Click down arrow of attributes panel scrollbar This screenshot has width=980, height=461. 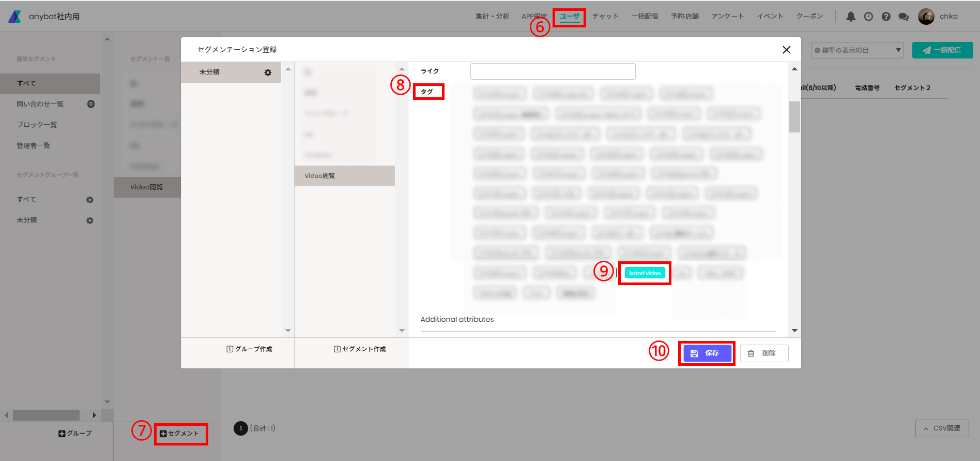tap(794, 331)
